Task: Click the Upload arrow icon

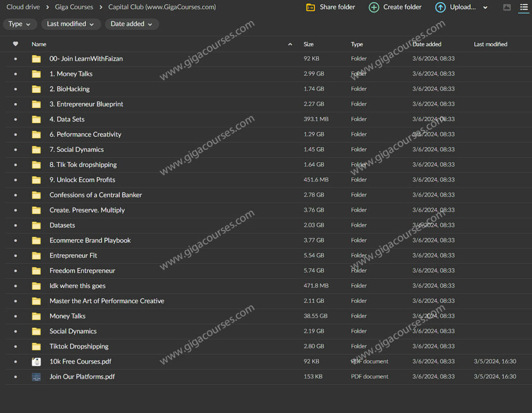Action: click(x=440, y=7)
